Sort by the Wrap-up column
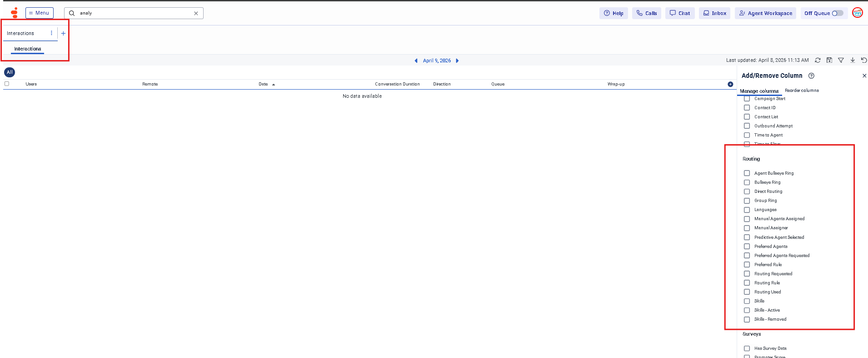Screen dimensions: 868x358 (616, 84)
